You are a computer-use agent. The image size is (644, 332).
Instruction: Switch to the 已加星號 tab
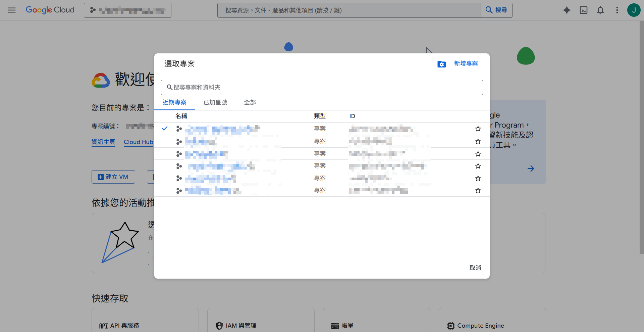click(x=215, y=102)
